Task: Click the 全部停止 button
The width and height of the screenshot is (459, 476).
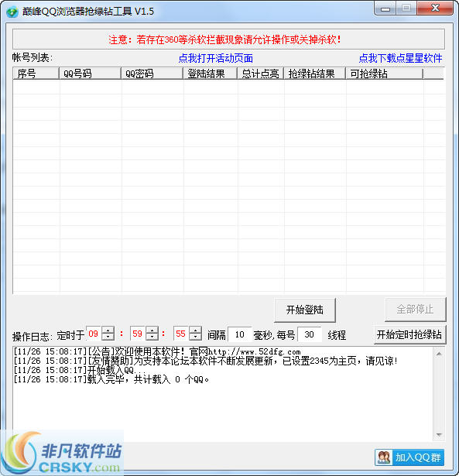Action: pos(415,309)
